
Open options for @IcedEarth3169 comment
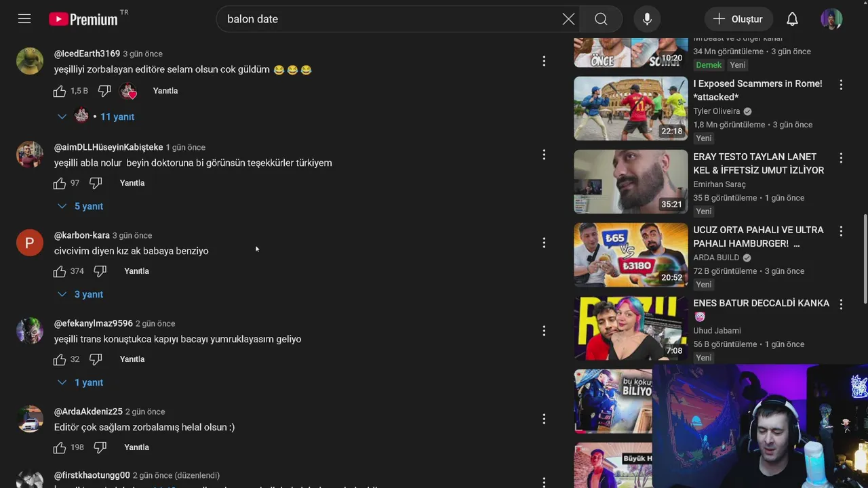point(544,61)
